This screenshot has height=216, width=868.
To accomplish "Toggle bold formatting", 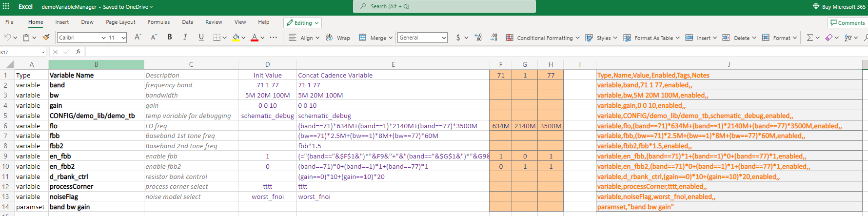I will (x=170, y=37).
